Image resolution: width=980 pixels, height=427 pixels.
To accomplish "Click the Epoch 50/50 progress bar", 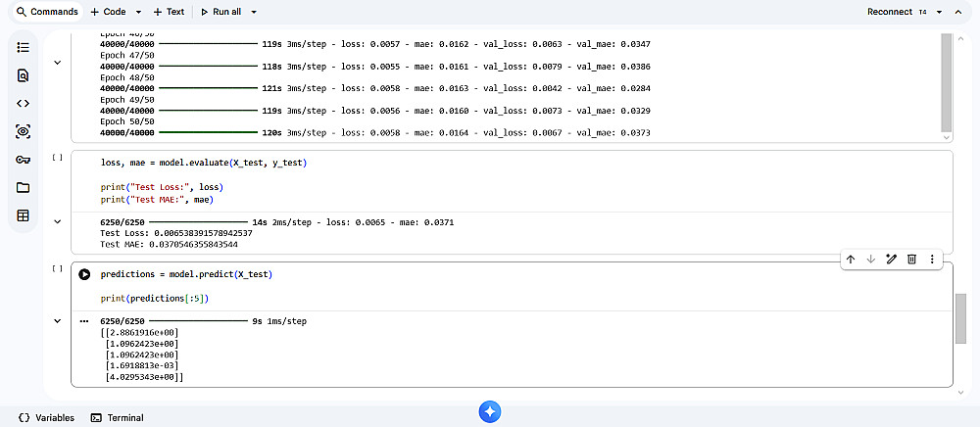I will pyautogui.click(x=208, y=133).
